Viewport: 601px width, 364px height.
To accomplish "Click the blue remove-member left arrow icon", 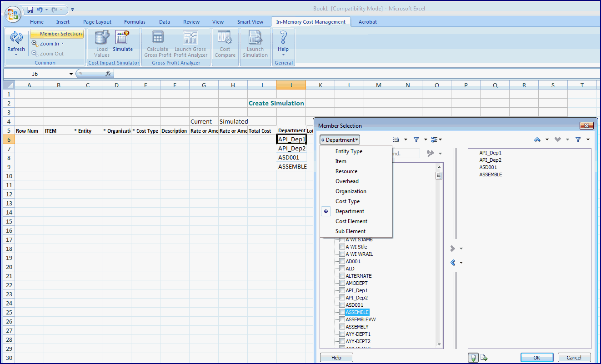I will coord(453,263).
